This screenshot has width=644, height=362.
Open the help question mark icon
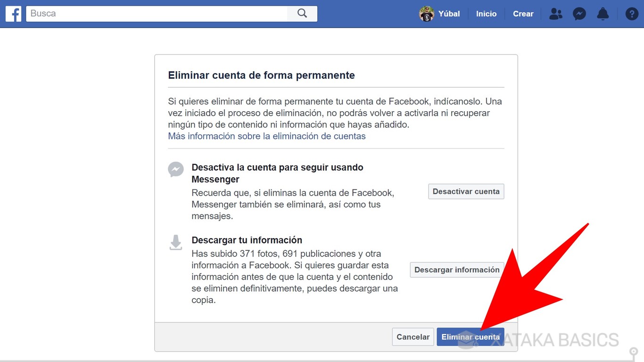[x=632, y=14]
